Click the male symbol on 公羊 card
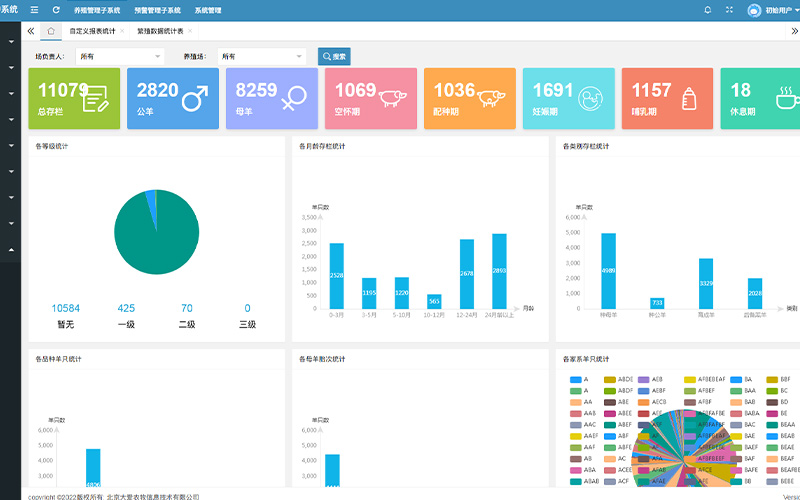Viewport: 800px width, 500px height. click(x=196, y=98)
